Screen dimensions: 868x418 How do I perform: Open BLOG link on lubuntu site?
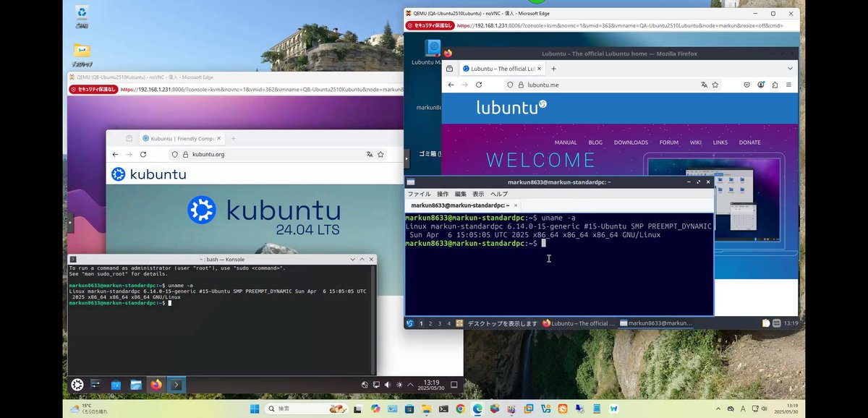click(595, 142)
